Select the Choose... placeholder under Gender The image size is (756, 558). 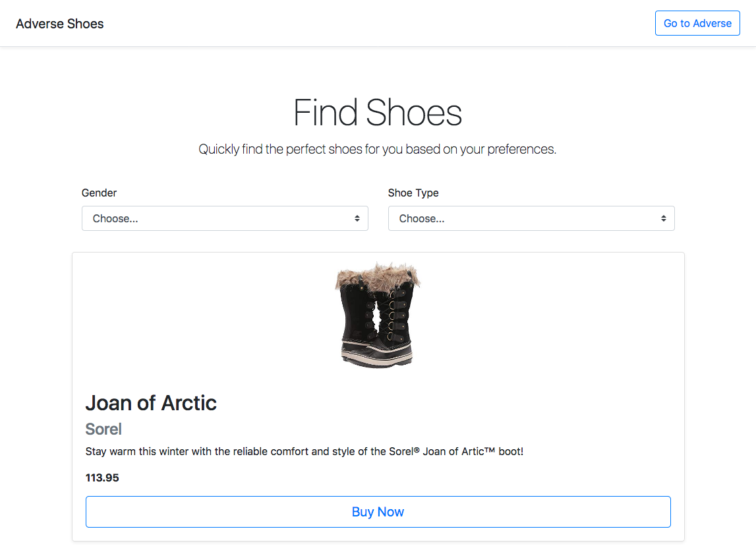(x=115, y=218)
